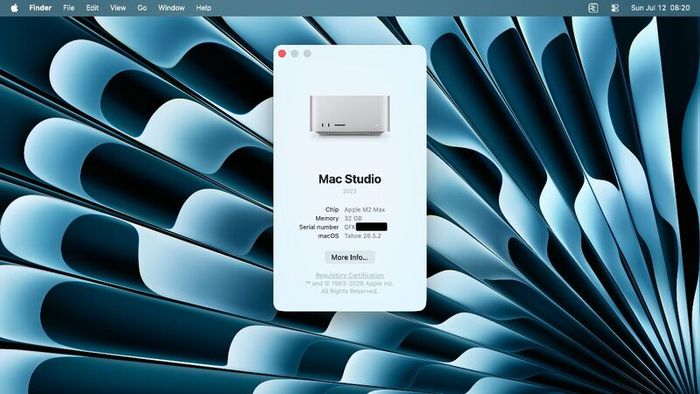The height and width of the screenshot is (394, 700).
Task: Click the Apple M2 Max chip value
Action: [365, 209]
